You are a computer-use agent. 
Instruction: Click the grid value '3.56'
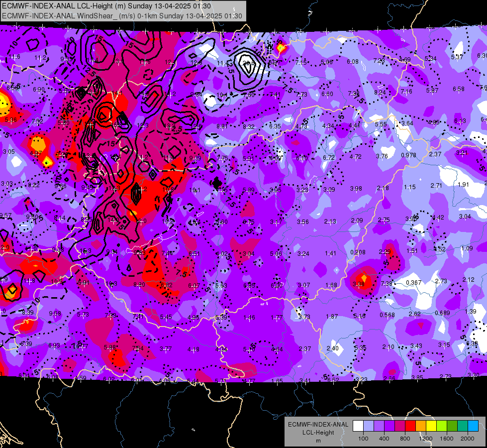click(303, 222)
